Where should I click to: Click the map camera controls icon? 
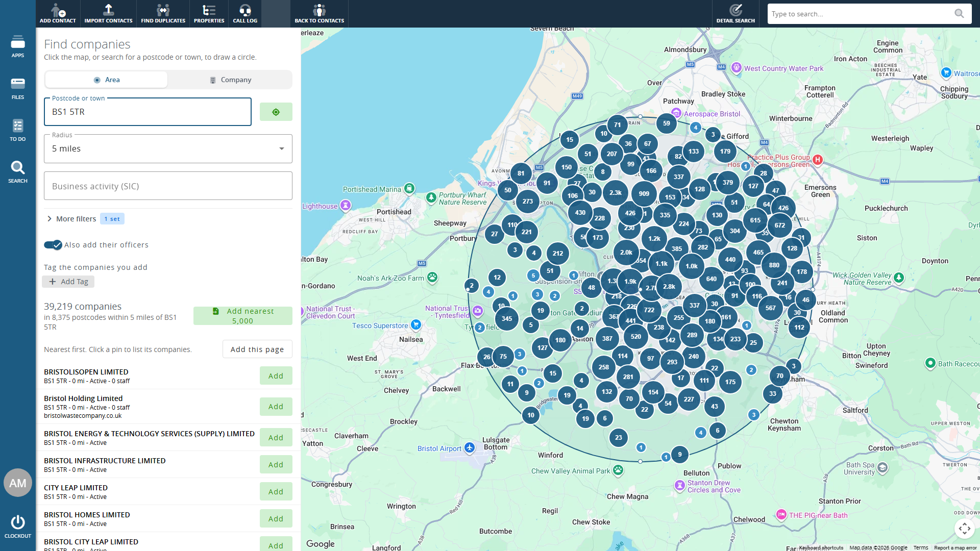tap(964, 529)
